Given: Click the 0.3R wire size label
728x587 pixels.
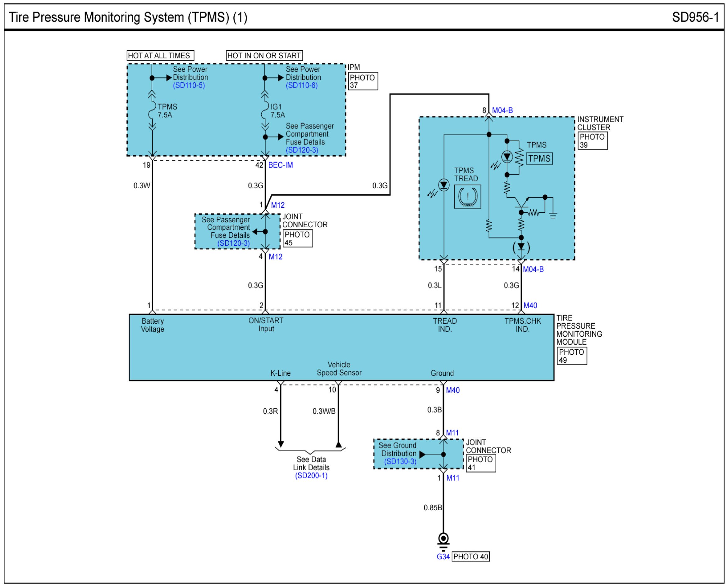Looking at the screenshot, I should point(270,412).
